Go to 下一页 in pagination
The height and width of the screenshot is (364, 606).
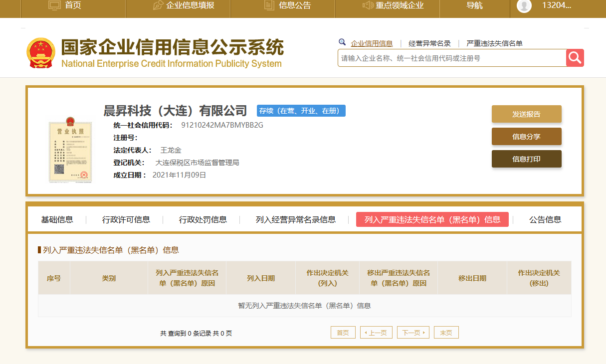coord(413,333)
